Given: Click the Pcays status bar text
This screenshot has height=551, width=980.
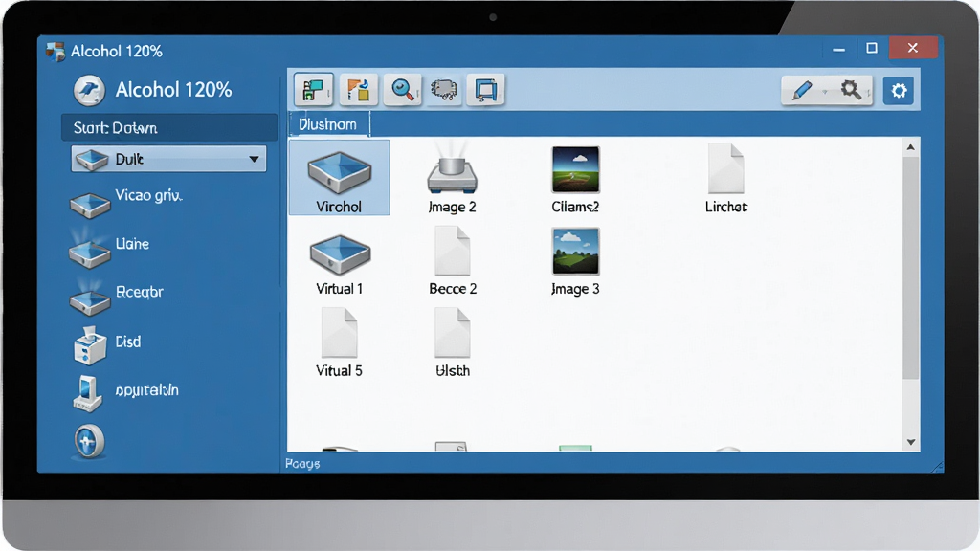Looking at the screenshot, I should coord(302,464).
